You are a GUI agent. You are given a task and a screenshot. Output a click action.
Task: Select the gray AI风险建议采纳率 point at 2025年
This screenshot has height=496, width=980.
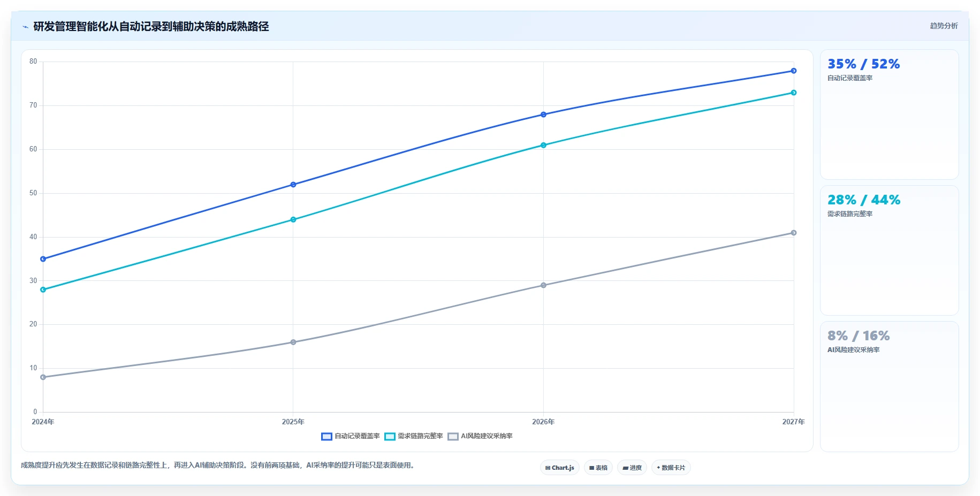pos(293,342)
